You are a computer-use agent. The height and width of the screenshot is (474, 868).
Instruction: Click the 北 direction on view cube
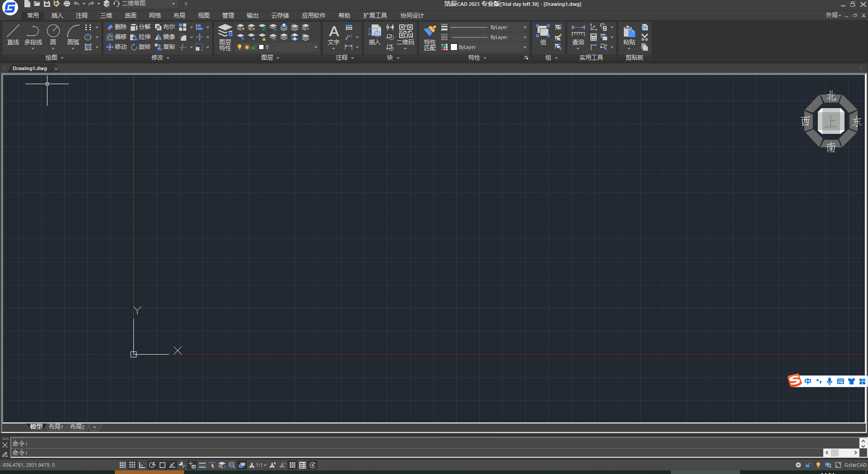click(831, 96)
